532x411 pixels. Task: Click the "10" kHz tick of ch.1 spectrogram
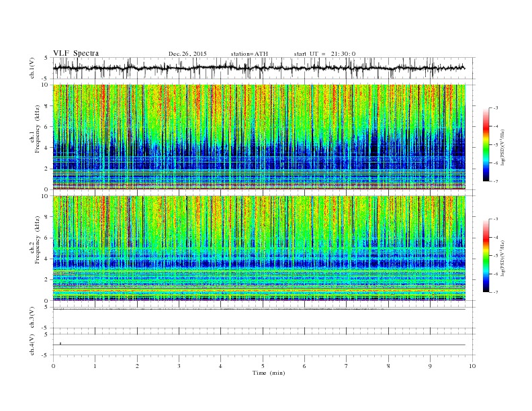coord(45,85)
